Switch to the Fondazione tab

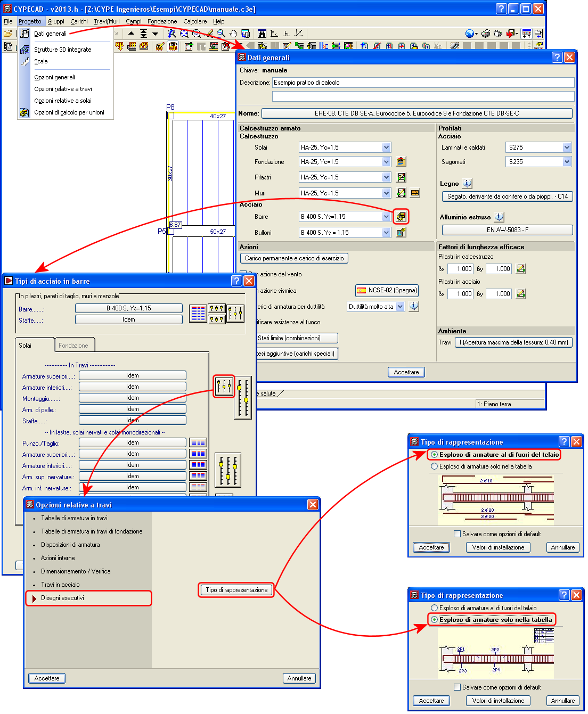pos(73,346)
